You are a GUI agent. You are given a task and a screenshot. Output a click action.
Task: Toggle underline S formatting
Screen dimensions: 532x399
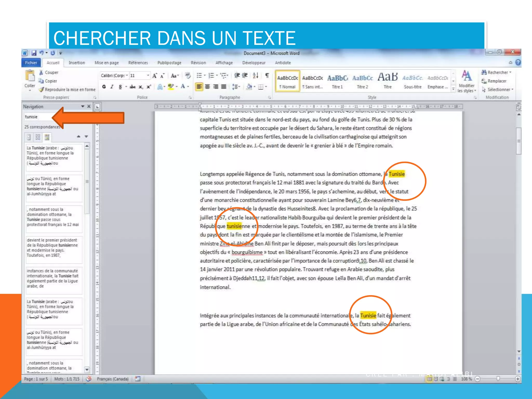(120, 87)
